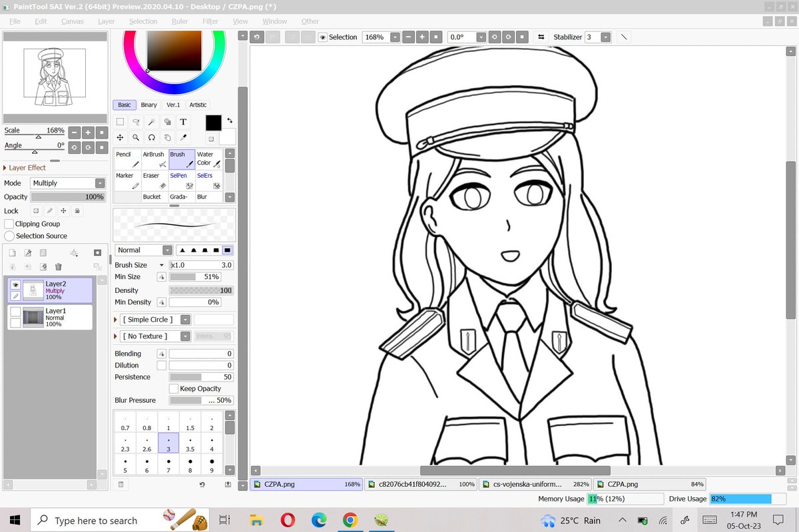Choose the Marker tool
The height and width of the screenshot is (532, 799).
[127, 180]
